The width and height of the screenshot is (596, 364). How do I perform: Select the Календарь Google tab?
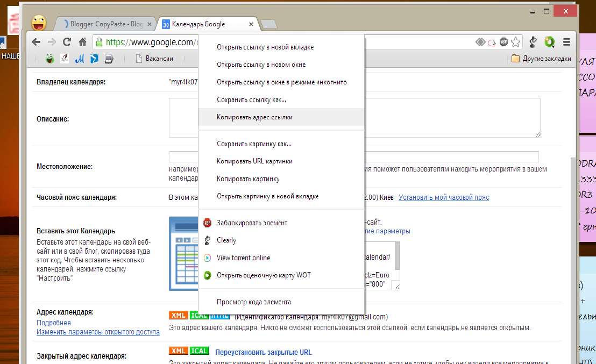point(208,24)
